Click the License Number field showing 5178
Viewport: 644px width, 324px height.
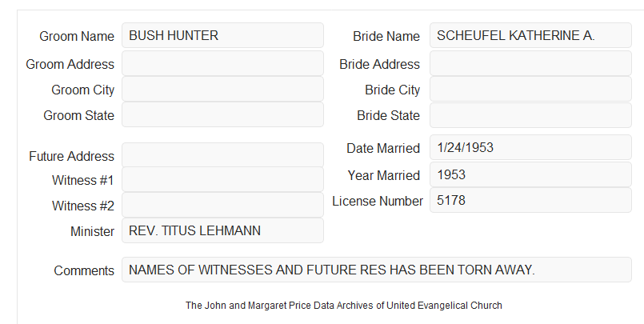530,200
